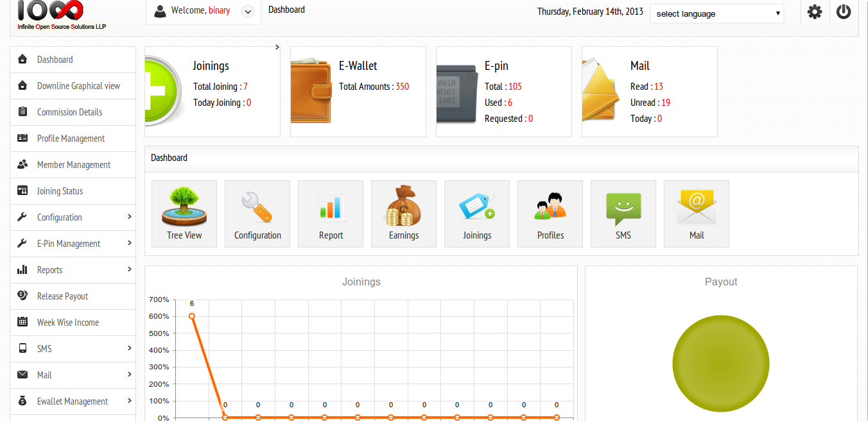
Task: Open the Mail envelope tile
Action: click(x=697, y=214)
